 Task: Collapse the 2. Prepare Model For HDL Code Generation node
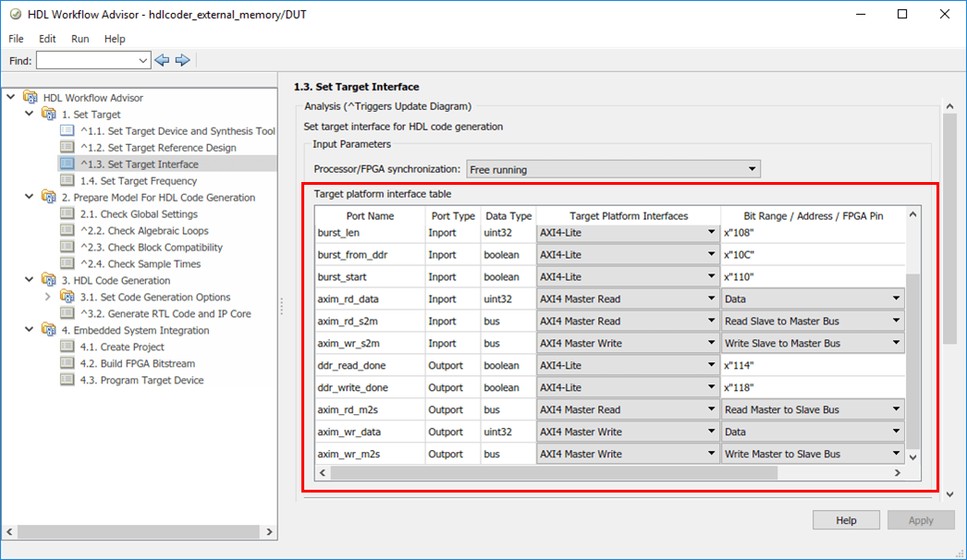pyautogui.click(x=29, y=198)
